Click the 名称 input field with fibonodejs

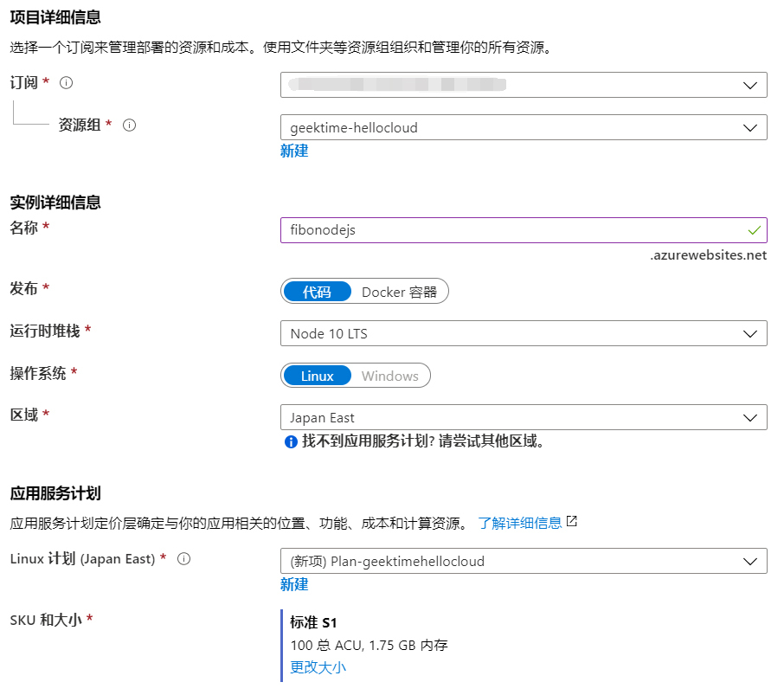[x=511, y=230]
